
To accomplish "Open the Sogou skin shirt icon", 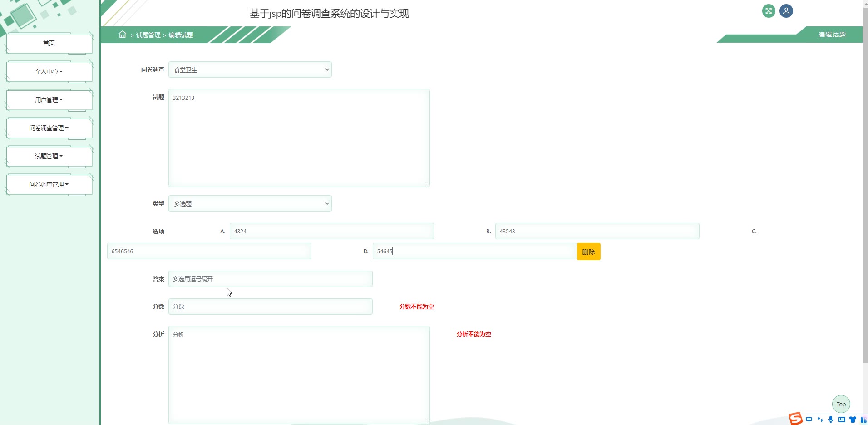I will (853, 420).
